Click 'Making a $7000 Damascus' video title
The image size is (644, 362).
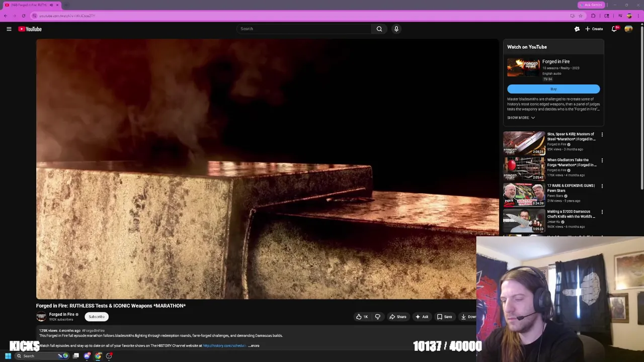(571, 214)
